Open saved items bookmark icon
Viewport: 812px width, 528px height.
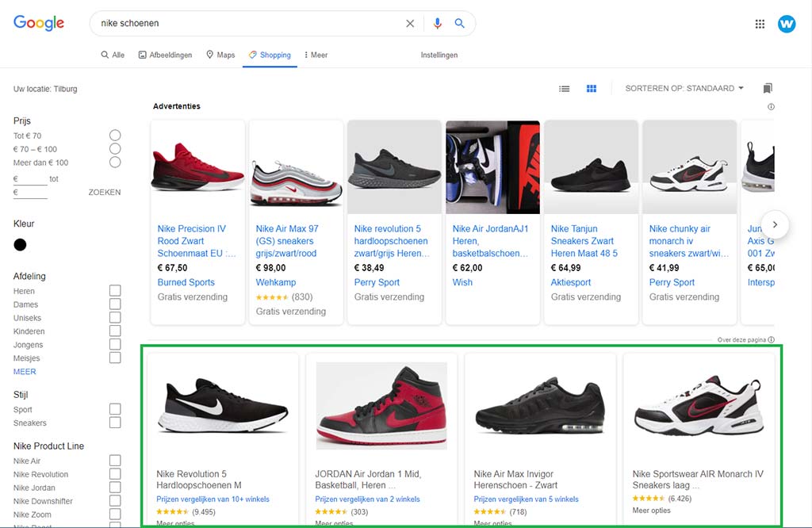click(x=768, y=89)
